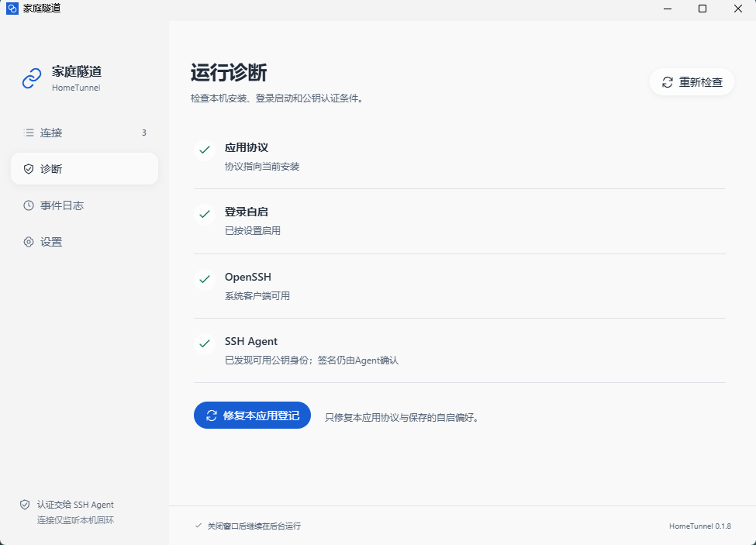Click the 连接 list icon
The height and width of the screenshot is (545, 756).
click(x=29, y=133)
